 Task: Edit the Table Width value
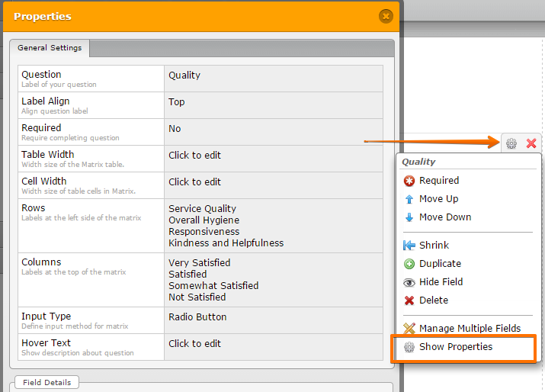194,156
